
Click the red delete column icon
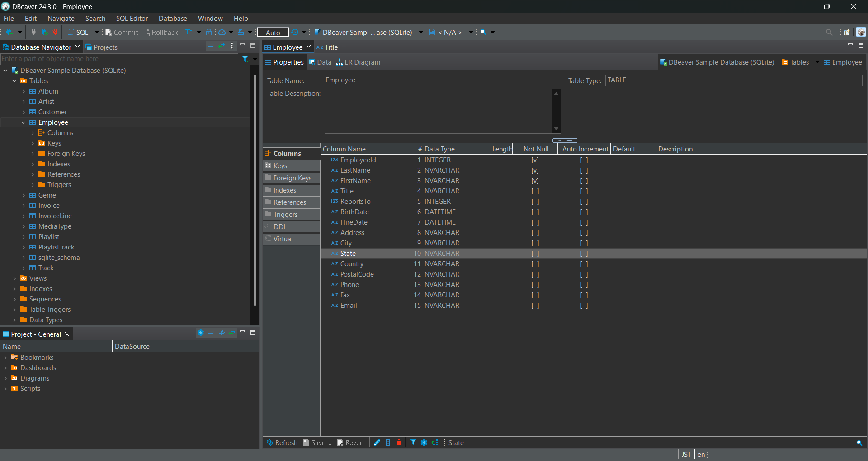[398, 443]
